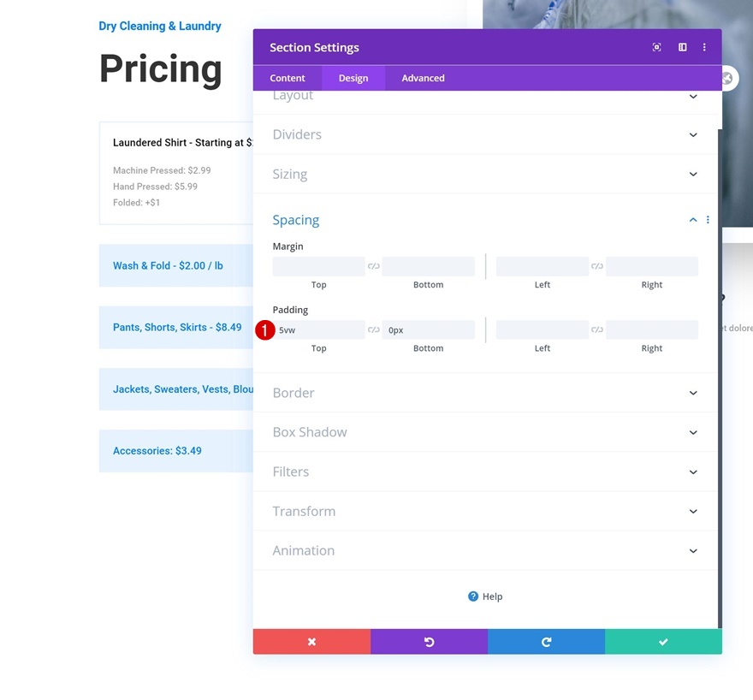Save settings with green checkmark button
753x700 pixels.
[x=663, y=642]
